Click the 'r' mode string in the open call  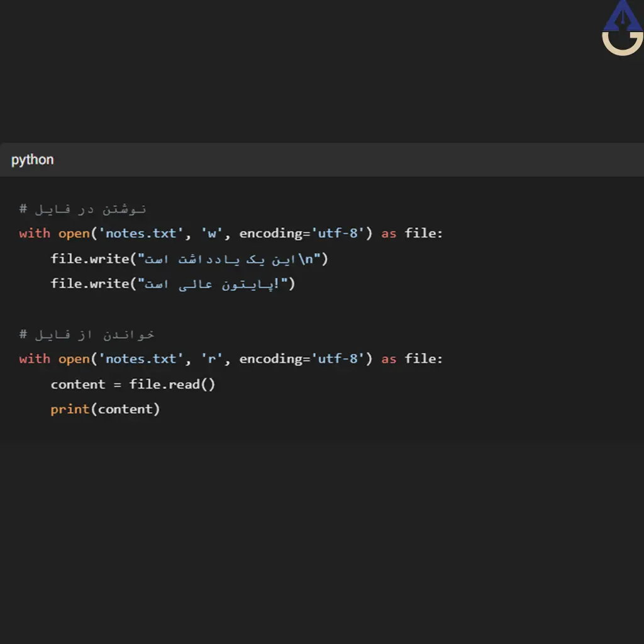pyautogui.click(x=211, y=359)
